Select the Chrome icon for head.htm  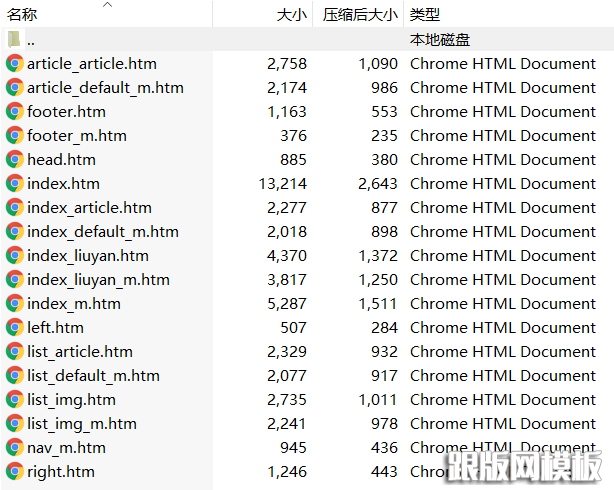point(15,160)
